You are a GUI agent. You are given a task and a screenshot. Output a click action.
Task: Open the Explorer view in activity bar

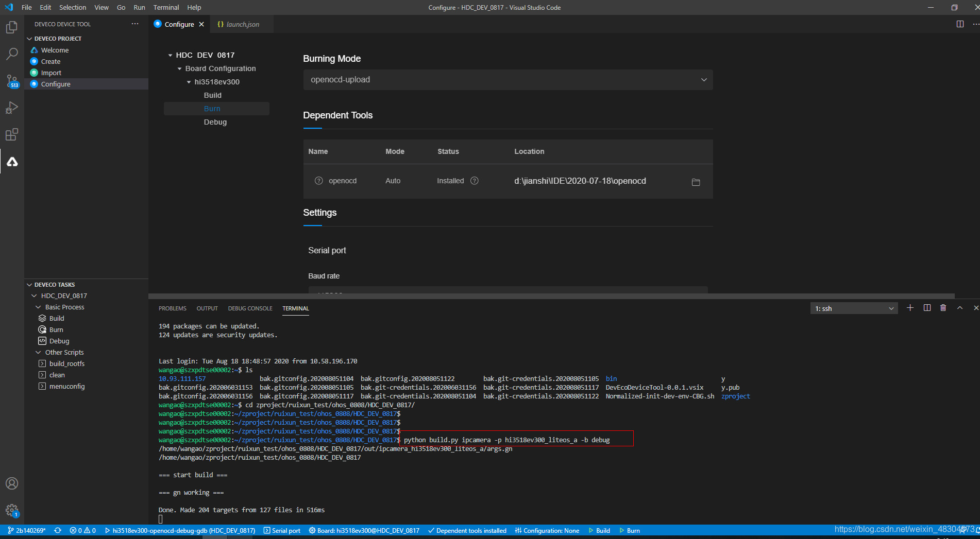point(12,27)
